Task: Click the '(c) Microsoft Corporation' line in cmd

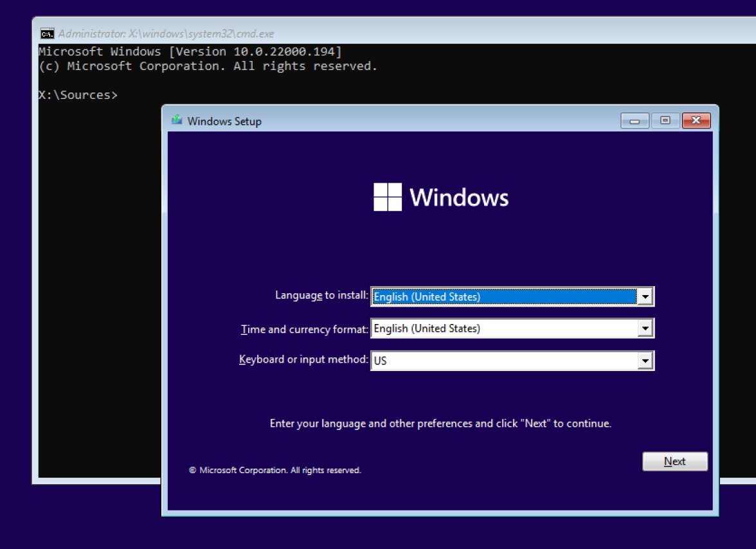Action: point(208,66)
